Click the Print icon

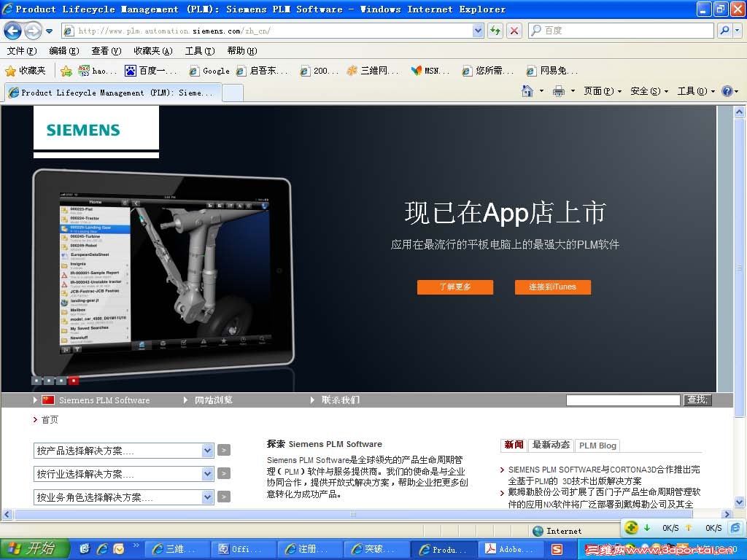click(x=558, y=91)
